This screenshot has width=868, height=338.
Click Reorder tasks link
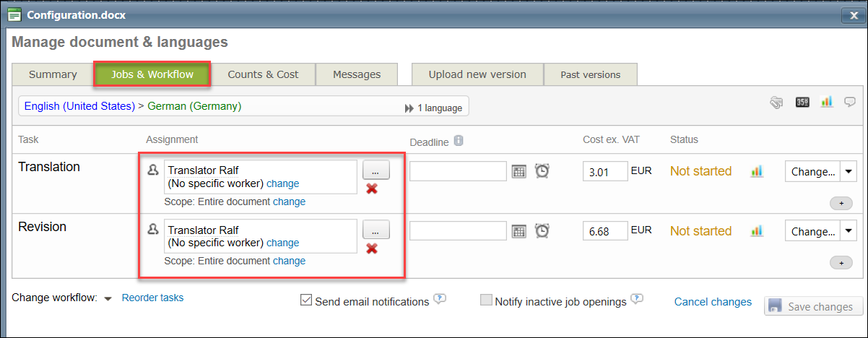click(152, 298)
